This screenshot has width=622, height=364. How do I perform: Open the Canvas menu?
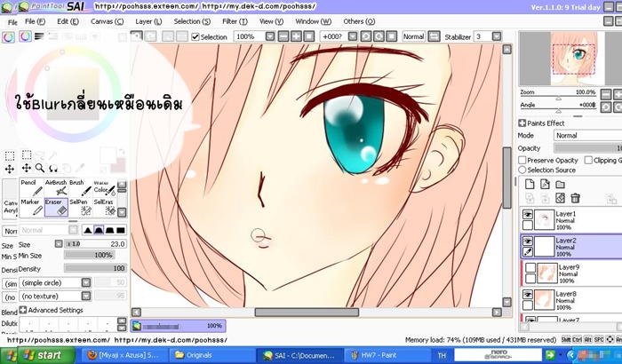point(108,21)
